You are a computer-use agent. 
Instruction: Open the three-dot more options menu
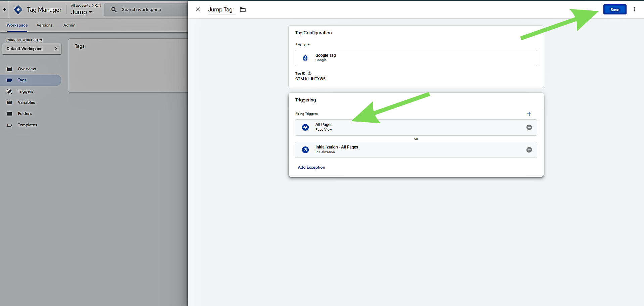click(x=634, y=9)
